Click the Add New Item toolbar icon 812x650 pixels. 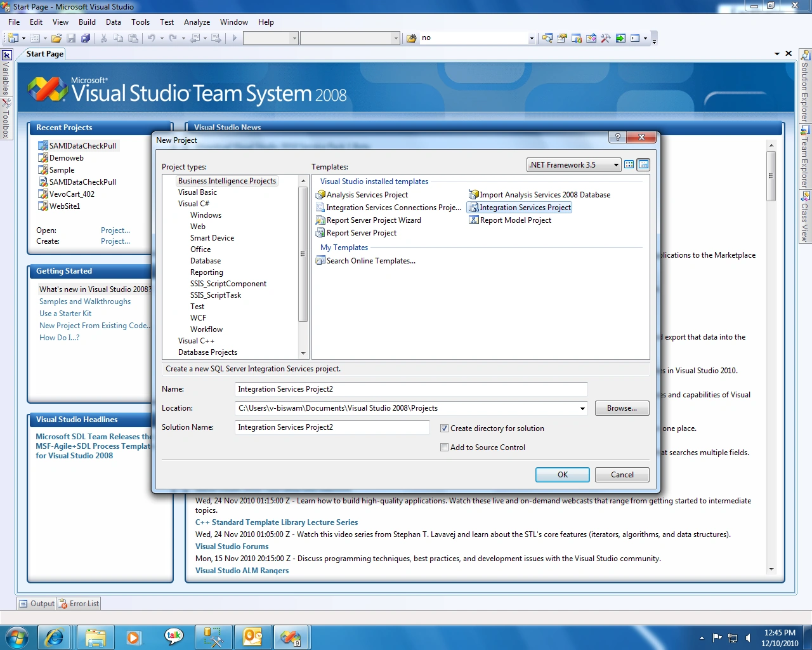click(36, 38)
